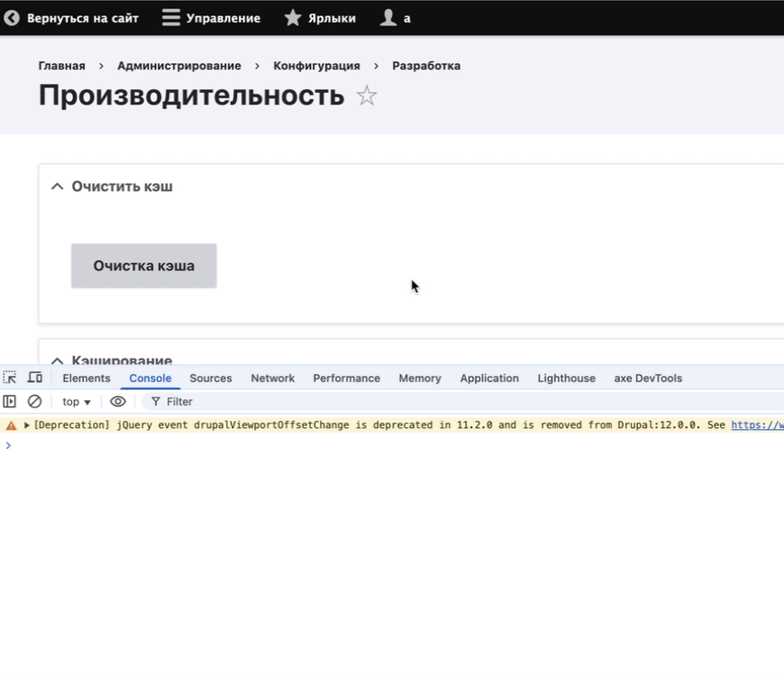This screenshot has width=784, height=676.
Task: Collapse the Очистить кэш section
Action: (x=58, y=187)
